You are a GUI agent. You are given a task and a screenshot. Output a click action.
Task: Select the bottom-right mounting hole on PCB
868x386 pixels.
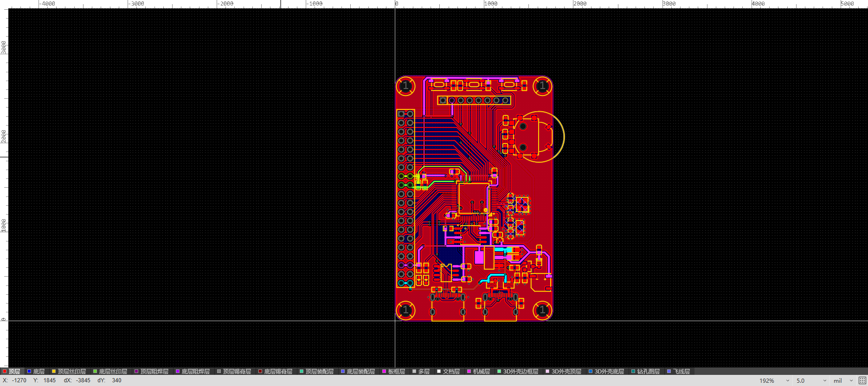pos(542,310)
